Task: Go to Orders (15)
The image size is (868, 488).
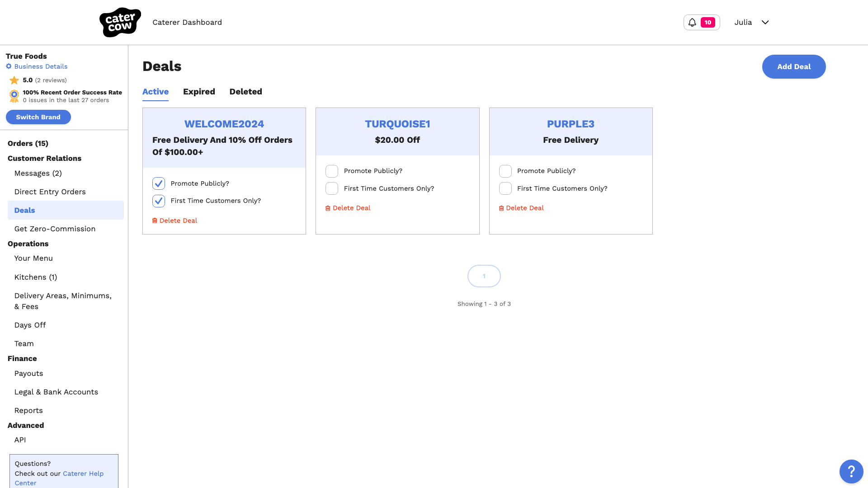Action: click(x=28, y=143)
